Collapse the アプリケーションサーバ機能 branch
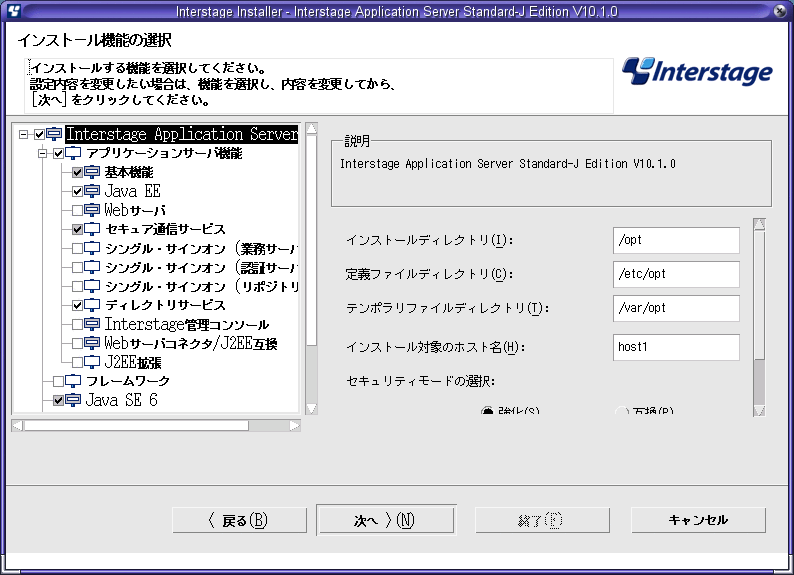Screen dimensions: 794x575 coord(43,153)
